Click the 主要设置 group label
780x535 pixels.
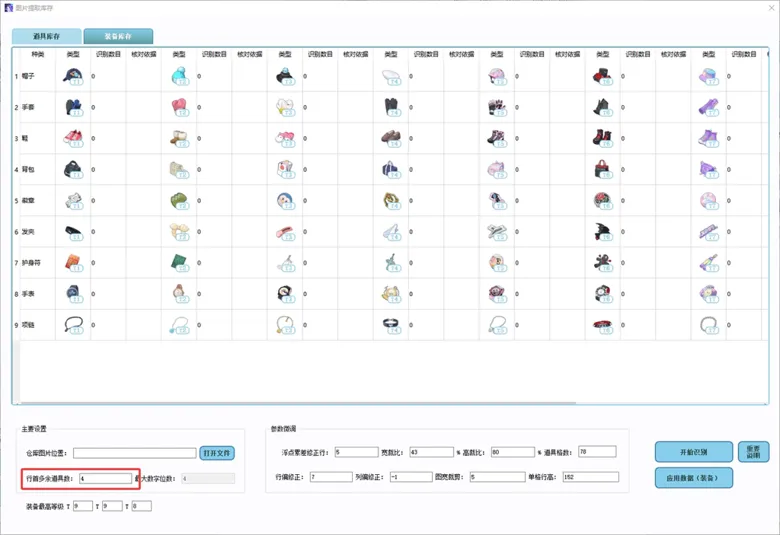pos(34,428)
